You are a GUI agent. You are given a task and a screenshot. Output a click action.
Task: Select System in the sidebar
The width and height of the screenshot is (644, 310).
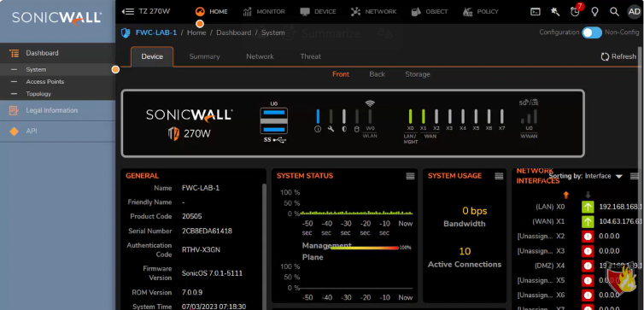click(x=57, y=70)
